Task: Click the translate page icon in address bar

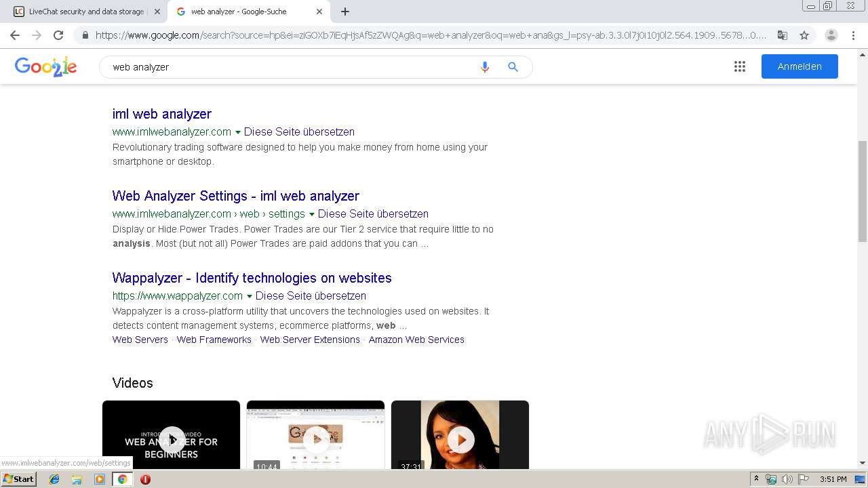Action: (782, 35)
